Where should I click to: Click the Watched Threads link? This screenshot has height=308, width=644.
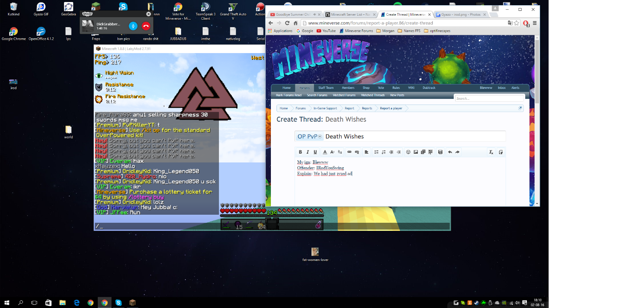373,95
